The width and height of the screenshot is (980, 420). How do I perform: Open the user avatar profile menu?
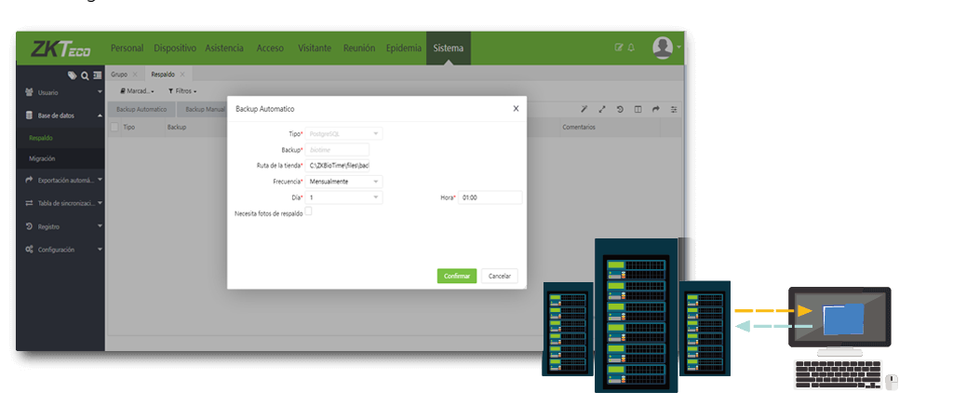pyautogui.click(x=663, y=47)
